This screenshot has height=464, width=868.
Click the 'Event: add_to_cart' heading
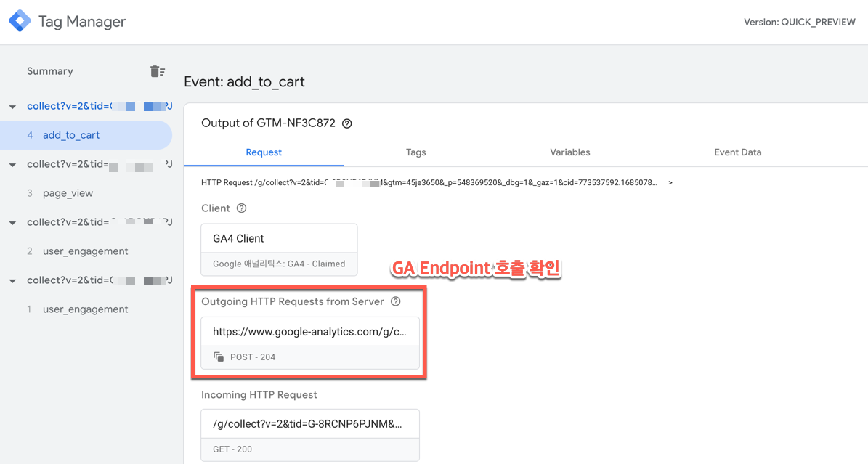pyautogui.click(x=244, y=82)
